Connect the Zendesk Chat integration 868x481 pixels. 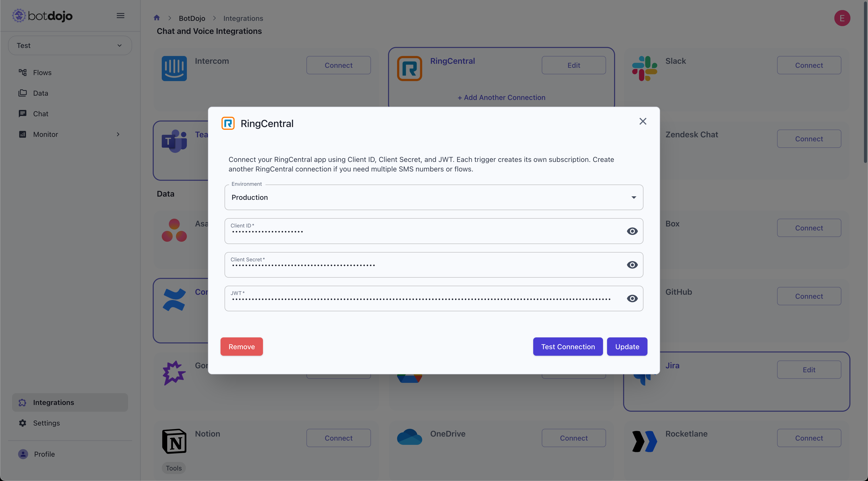click(x=809, y=139)
